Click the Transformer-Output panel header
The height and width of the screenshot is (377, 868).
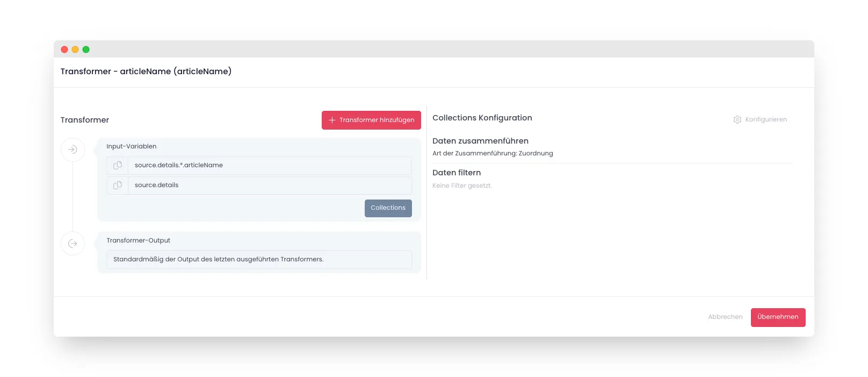(x=138, y=240)
